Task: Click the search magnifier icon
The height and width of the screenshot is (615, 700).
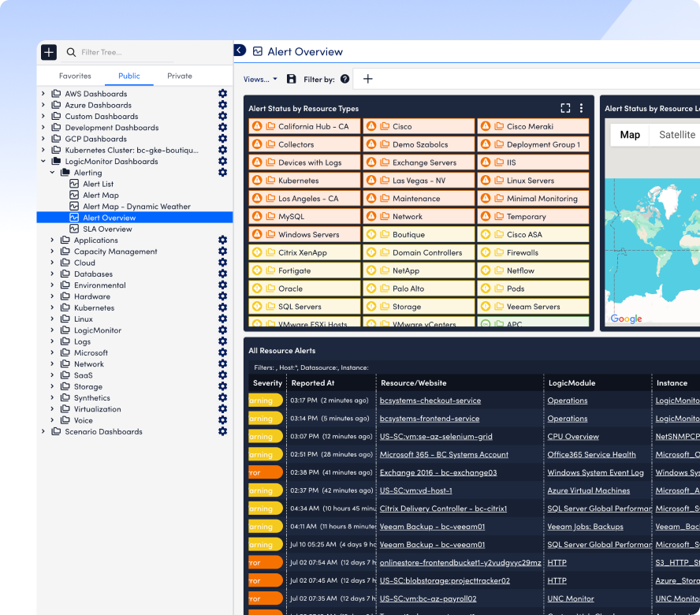Action: point(71,52)
